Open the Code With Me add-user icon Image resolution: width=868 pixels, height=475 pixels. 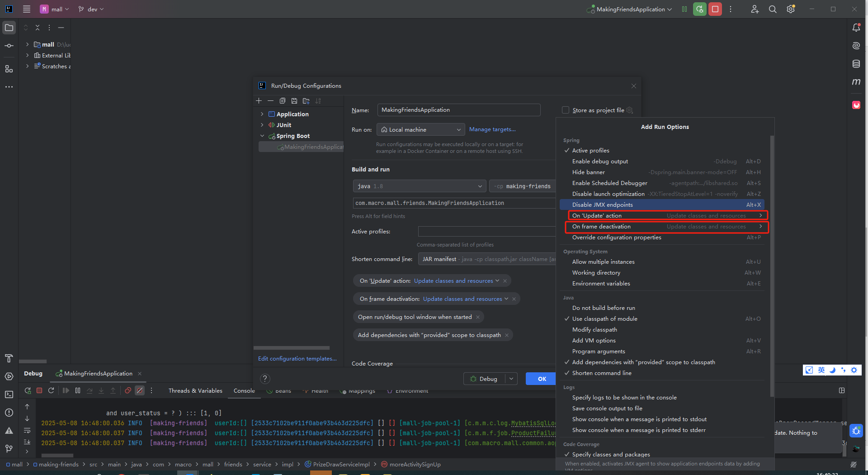755,9
